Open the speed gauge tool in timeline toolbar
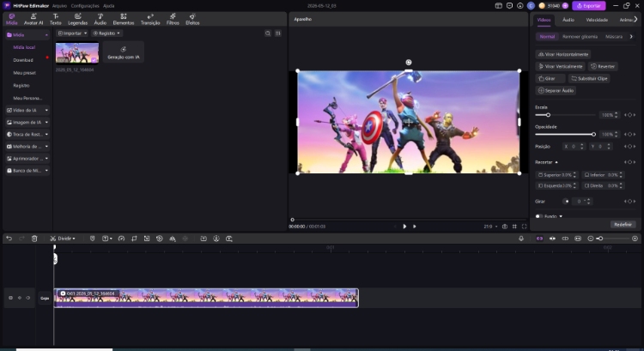This screenshot has height=351, width=644. click(x=121, y=239)
